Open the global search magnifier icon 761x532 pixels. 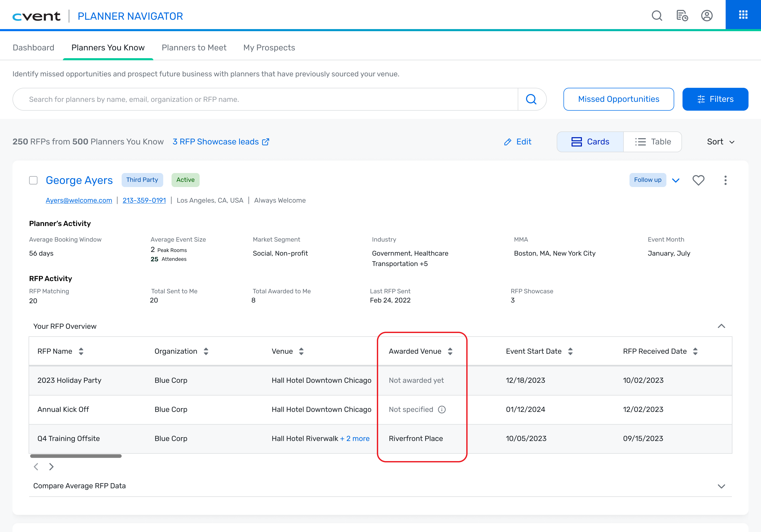tap(657, 16)
